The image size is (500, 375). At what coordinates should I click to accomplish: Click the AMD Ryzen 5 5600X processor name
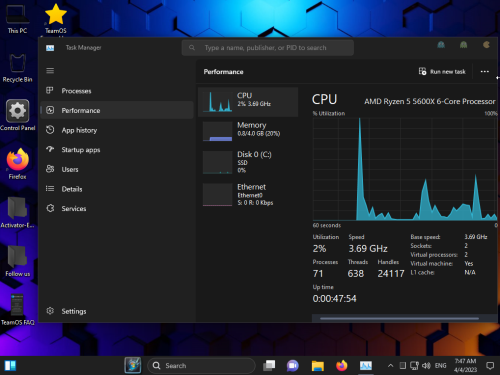pyautogui.click(x=430, y=101)
